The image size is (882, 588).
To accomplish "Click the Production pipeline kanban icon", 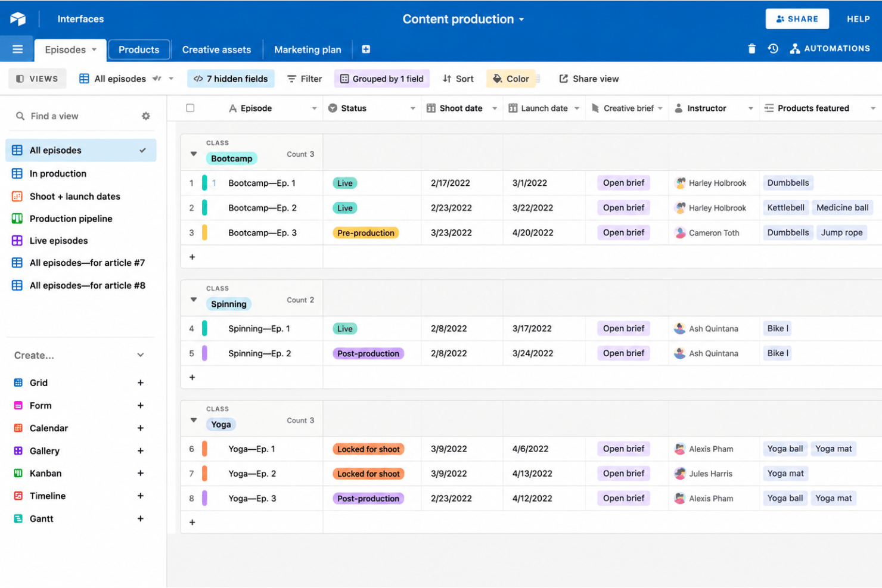I will pos(17,219).
